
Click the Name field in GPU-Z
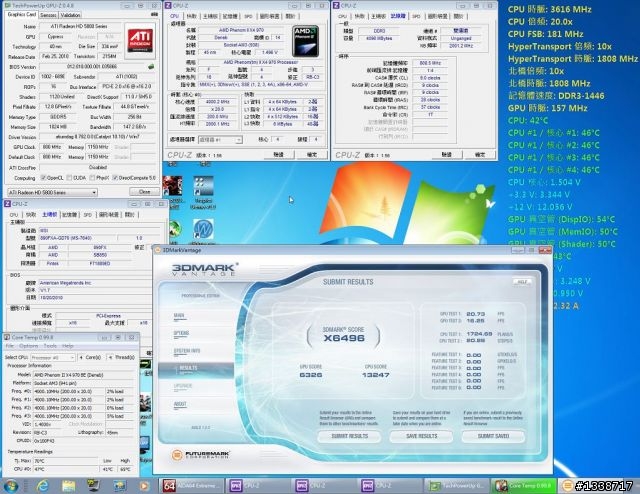[x=80, y=26]
